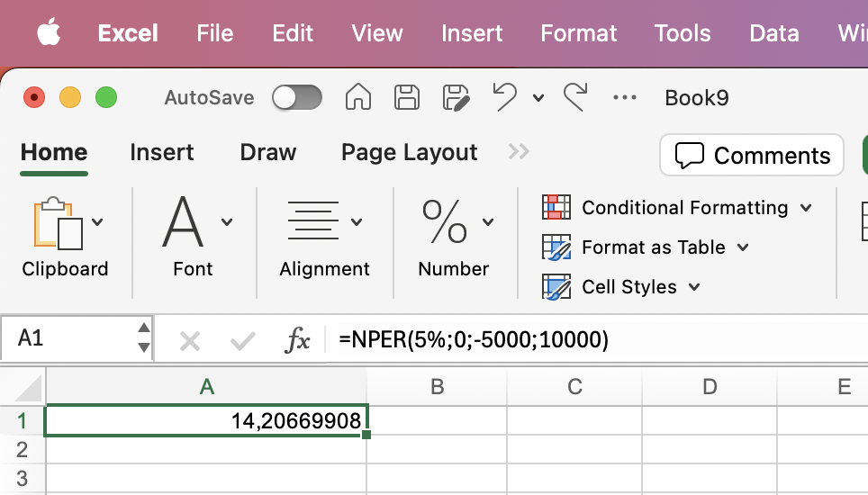The width and height of the screenshot is (868, 495).
Task: Open the View menu
Action: pyautogui.click(x=377, y=33)
